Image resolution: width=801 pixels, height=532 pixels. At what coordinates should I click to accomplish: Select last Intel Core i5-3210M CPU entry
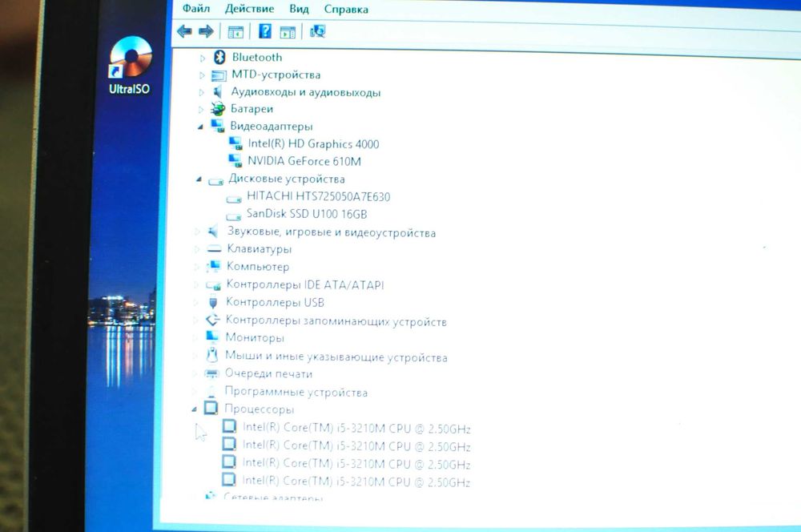tap(356, 482)
